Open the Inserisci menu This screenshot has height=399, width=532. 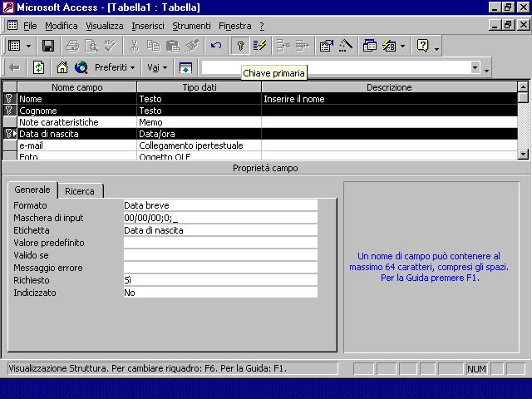(x=148, y=26)
